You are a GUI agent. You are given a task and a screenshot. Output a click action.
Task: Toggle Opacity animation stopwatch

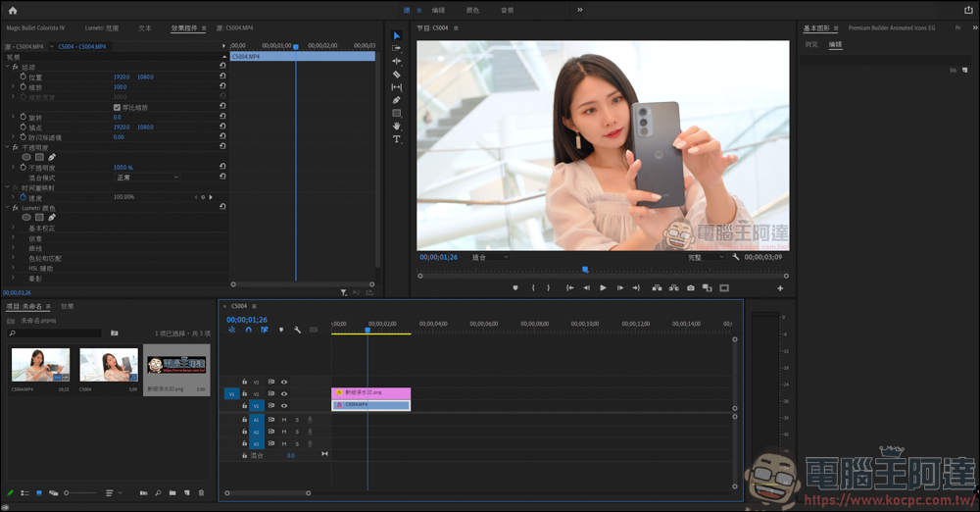[x=24, y=167]
